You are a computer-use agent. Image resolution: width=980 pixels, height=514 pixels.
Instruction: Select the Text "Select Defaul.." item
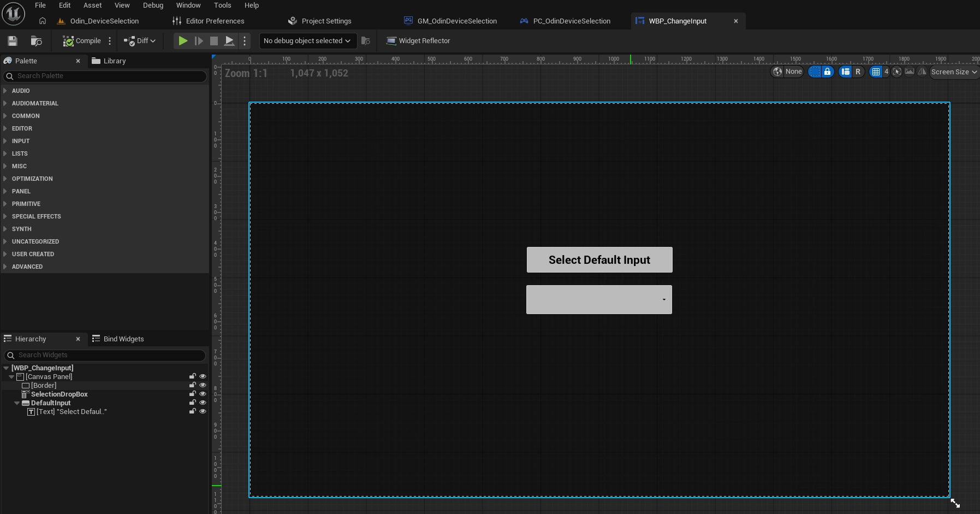tap(67, 412)
